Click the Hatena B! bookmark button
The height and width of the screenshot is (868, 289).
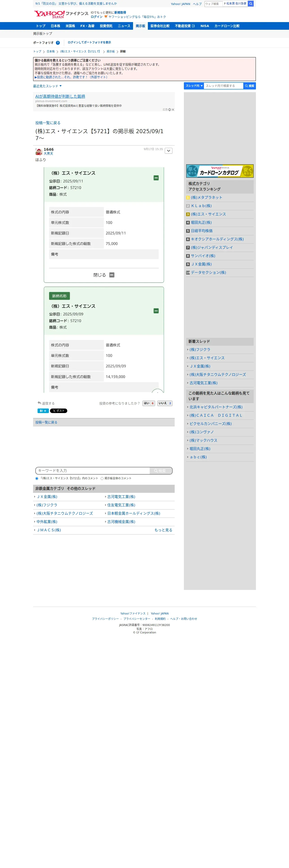click(x=43, y=411)
